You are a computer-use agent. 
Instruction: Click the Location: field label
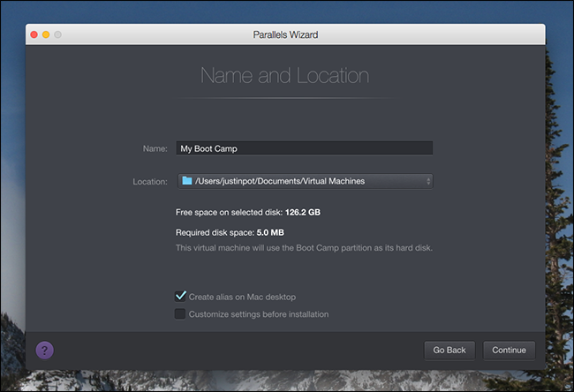[150, 182]
